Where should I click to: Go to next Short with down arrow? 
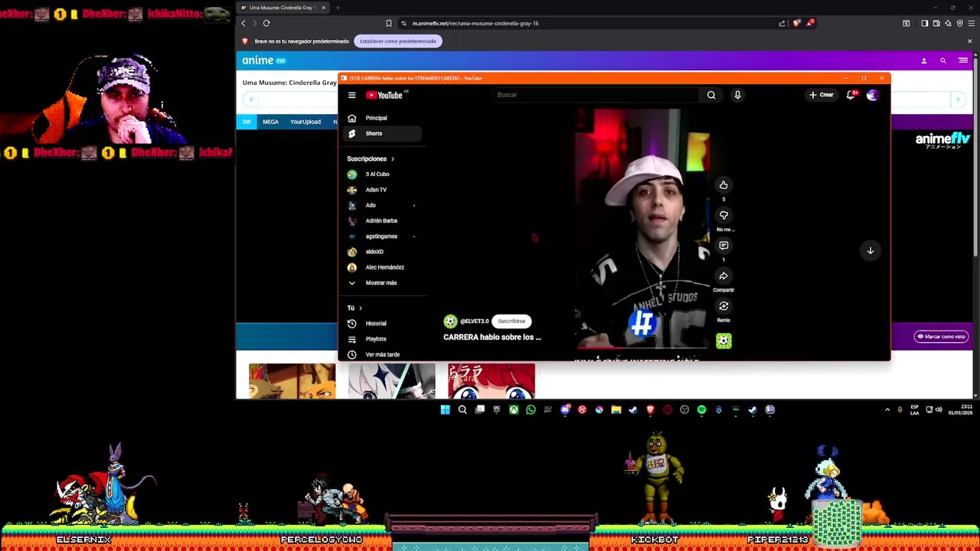(870, 250)
